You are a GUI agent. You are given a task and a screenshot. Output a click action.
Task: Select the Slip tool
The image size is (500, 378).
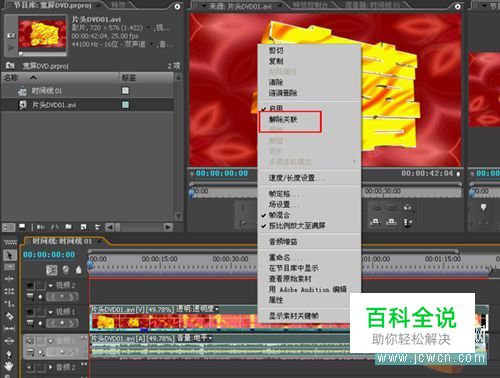tap(9, 329)
